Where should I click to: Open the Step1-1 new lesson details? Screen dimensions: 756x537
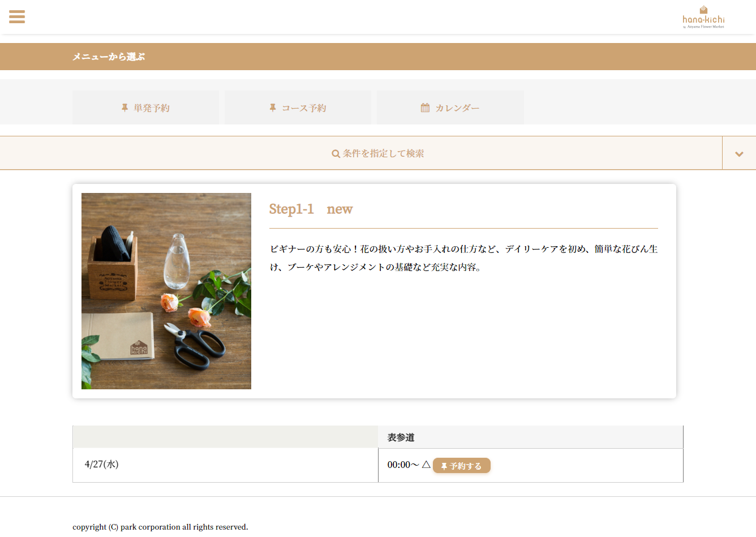(x=311, y=209)
